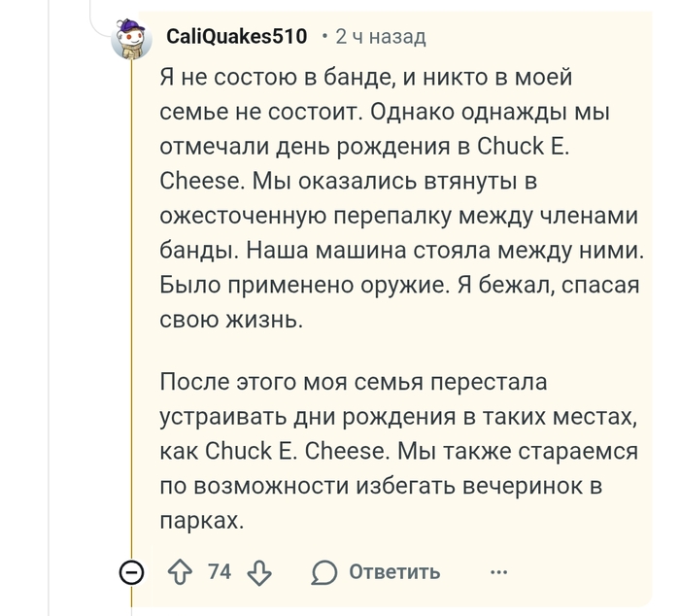This screenshot has height=616, width=680.
Task: Click the vote count 74
Action: [220, 571]
